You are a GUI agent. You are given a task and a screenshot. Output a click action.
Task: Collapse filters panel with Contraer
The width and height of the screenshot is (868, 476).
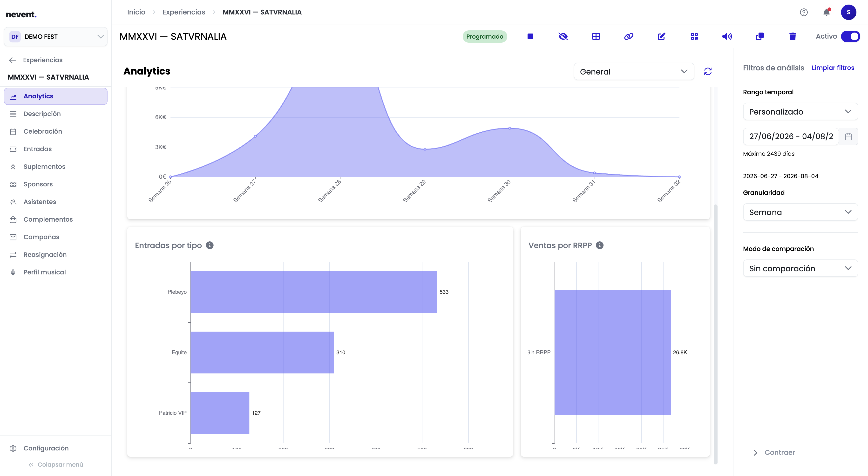(x=774, y=452)
